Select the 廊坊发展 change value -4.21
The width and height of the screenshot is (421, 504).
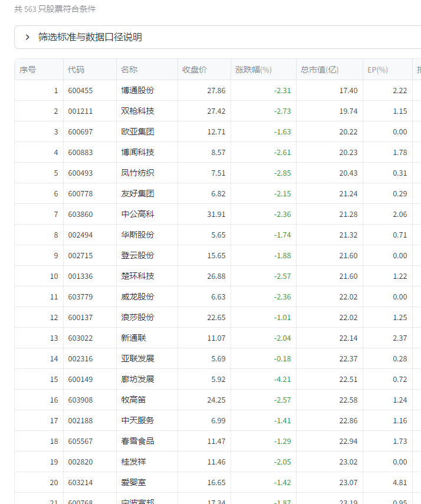point(282,379)
